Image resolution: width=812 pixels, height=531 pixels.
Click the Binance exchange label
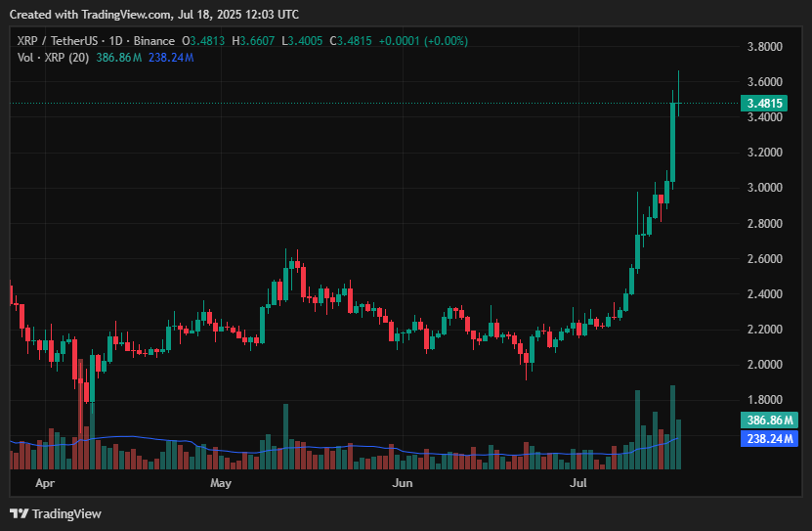click(153, 41)
